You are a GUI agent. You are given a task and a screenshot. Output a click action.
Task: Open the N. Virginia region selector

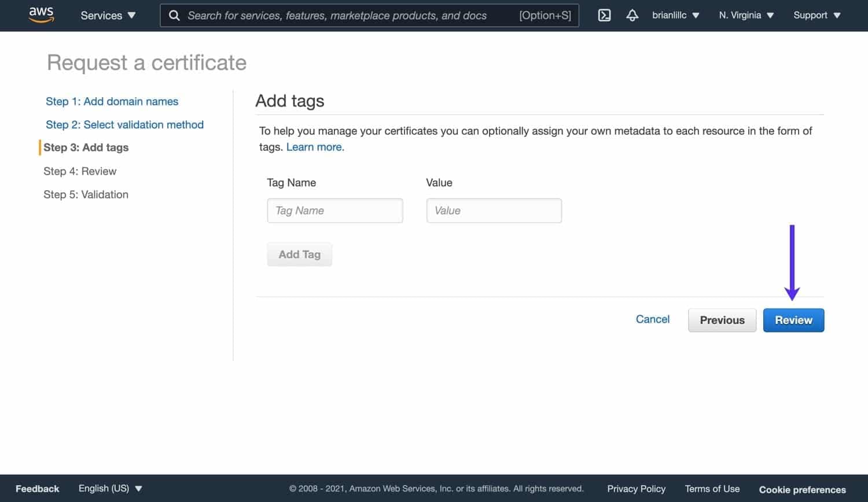(746, 16)
